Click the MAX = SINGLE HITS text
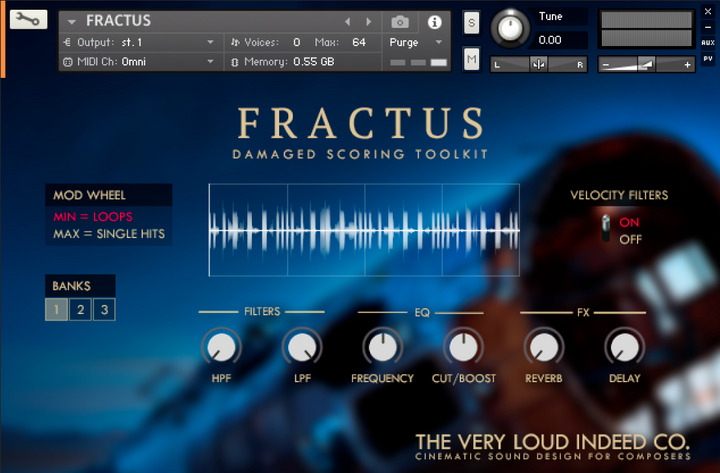Screen dimensions: 720x473 (109, 234)
